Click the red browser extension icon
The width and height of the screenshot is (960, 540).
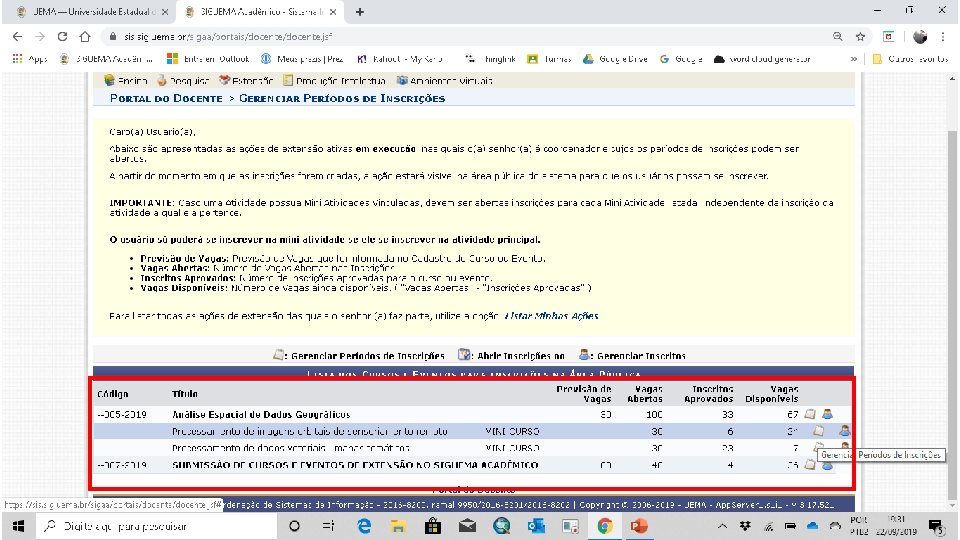pos(888,37)
